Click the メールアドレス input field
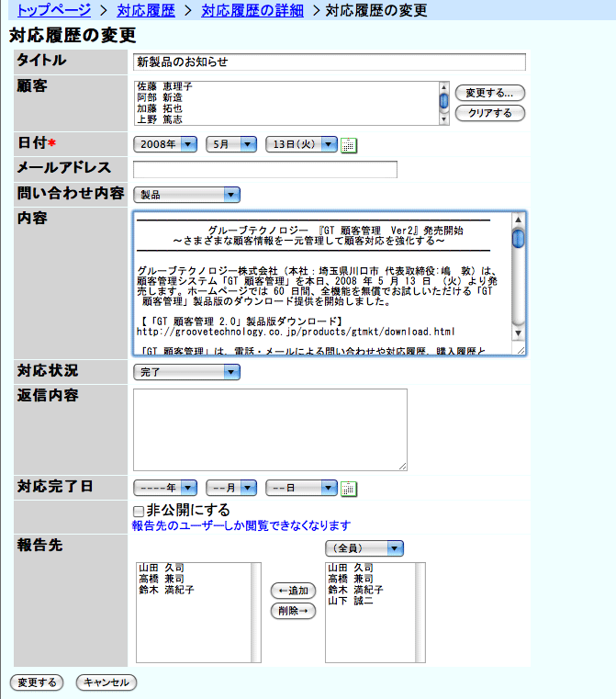Screen dimensions: 616x699 pyautogui.click(x=264, y=169)
